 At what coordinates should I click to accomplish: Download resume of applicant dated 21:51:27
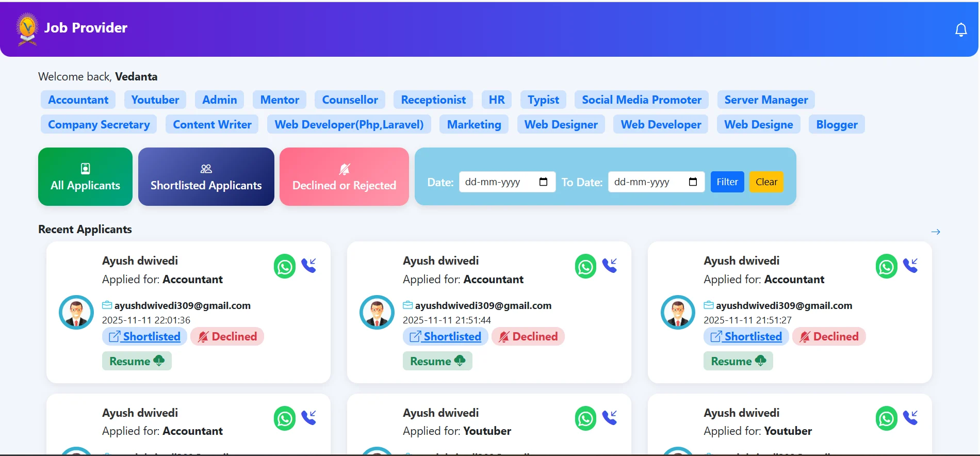point(738,361)
